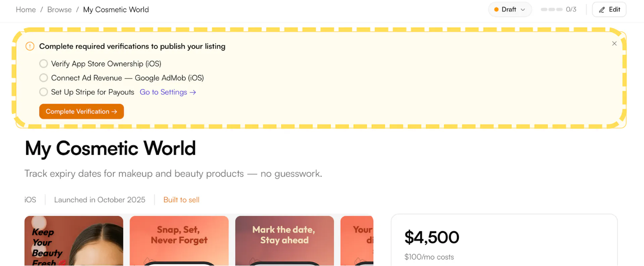The height and width of the screenshot is (266, 644).
Task: Open the 'Snap, Set, Never Forget' screenshot
Action: coord(179,241)
